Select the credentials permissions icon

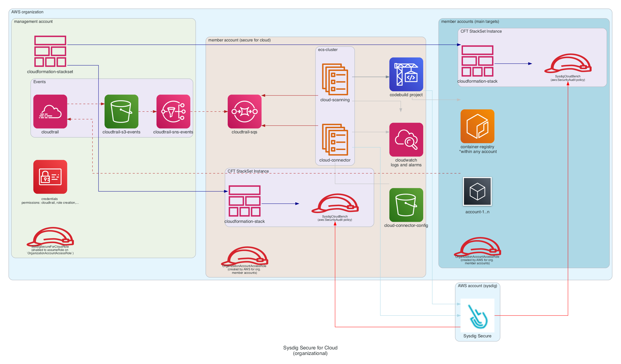click(x=50, y=177)
